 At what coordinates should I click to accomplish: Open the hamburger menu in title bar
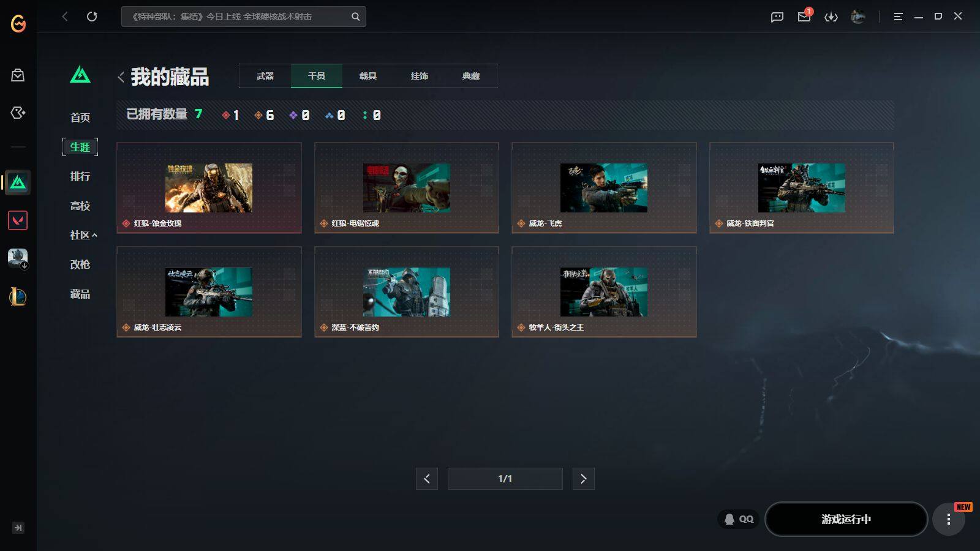tap(898, 17)
